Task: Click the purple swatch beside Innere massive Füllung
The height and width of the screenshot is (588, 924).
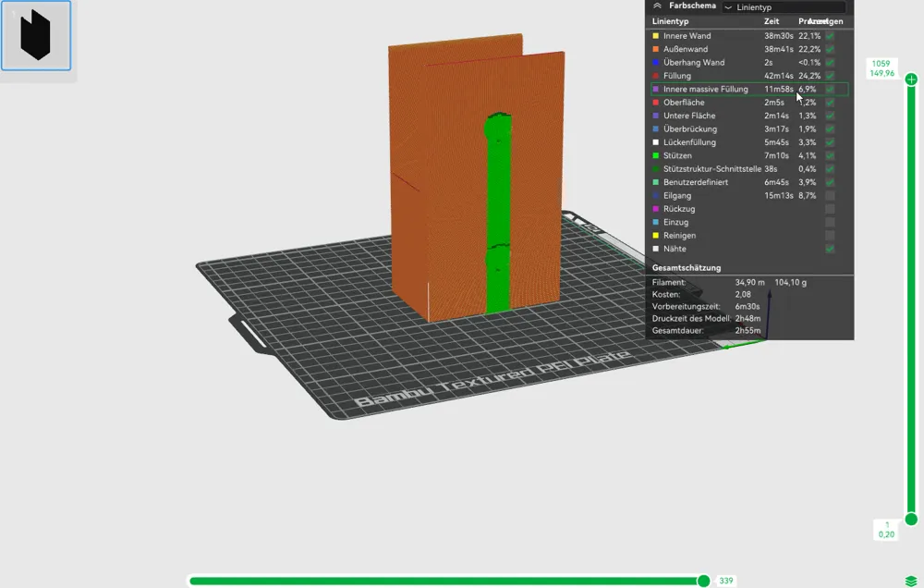Action: coord(654,89)
